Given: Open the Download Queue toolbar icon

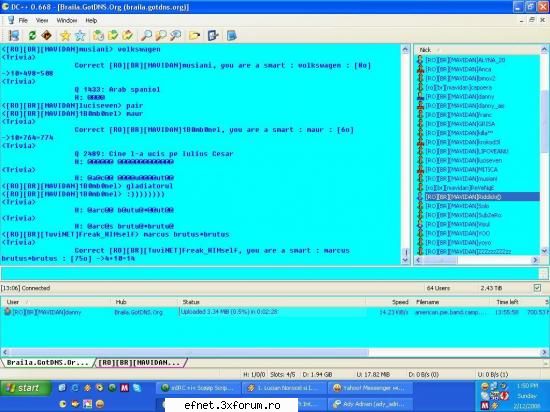Looking at the screenshot, I should (98, 35).
